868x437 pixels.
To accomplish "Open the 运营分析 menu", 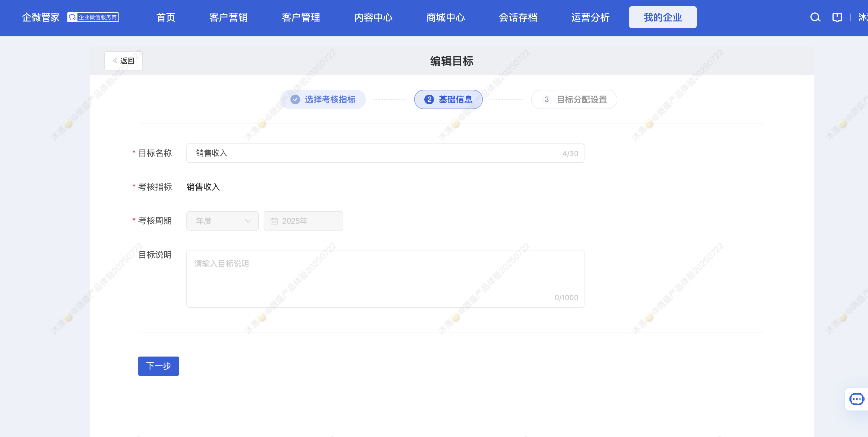I will pyautogui.click(x=590, y=17).
